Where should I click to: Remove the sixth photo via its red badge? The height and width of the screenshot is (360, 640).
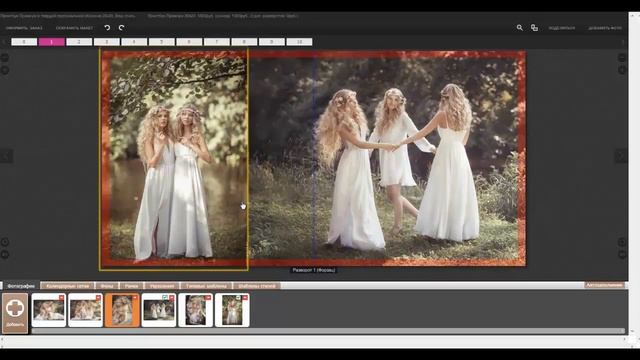point(245,298)
